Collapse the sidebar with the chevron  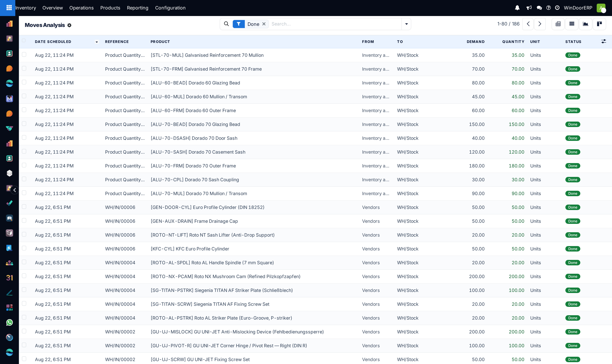point(15,190)
